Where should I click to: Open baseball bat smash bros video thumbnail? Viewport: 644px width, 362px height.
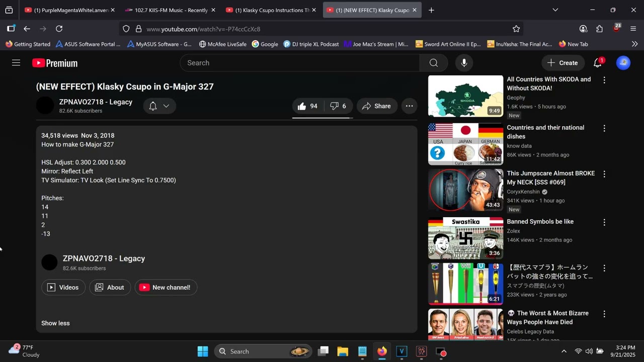coord(465,284)
